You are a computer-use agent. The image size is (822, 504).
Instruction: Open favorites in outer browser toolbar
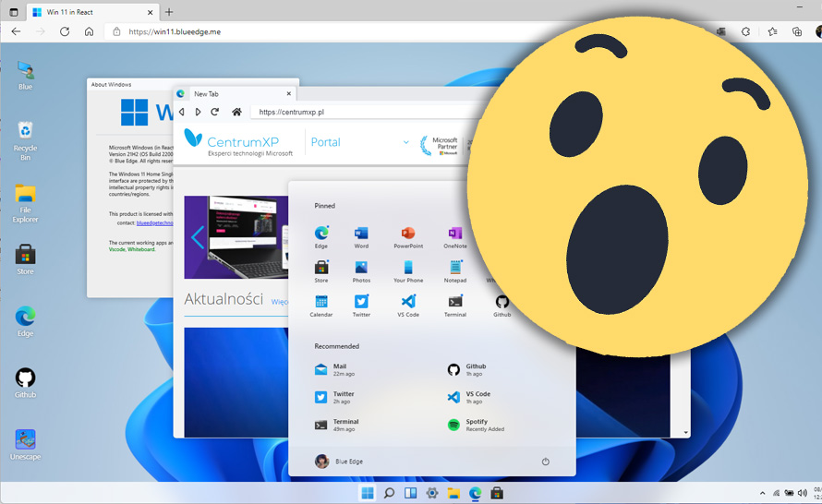tap(772, 31)
